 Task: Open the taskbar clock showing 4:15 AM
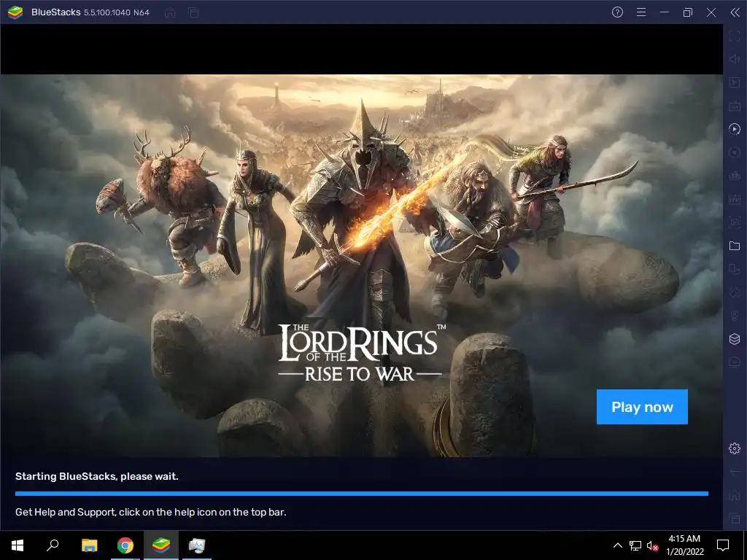tap(684, 545)
